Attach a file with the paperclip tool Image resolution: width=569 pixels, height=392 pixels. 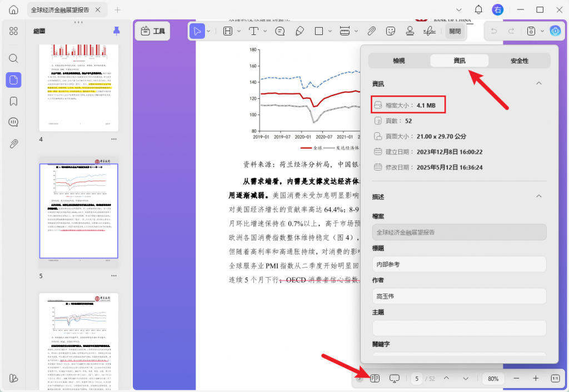click(x=371, y=31)
